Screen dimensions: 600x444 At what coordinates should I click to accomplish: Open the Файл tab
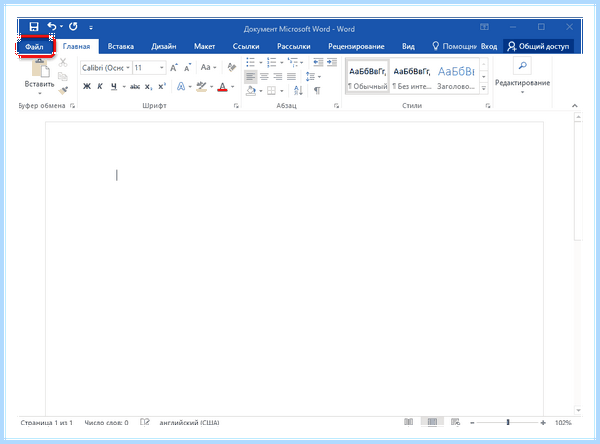(x=34, y=47)
